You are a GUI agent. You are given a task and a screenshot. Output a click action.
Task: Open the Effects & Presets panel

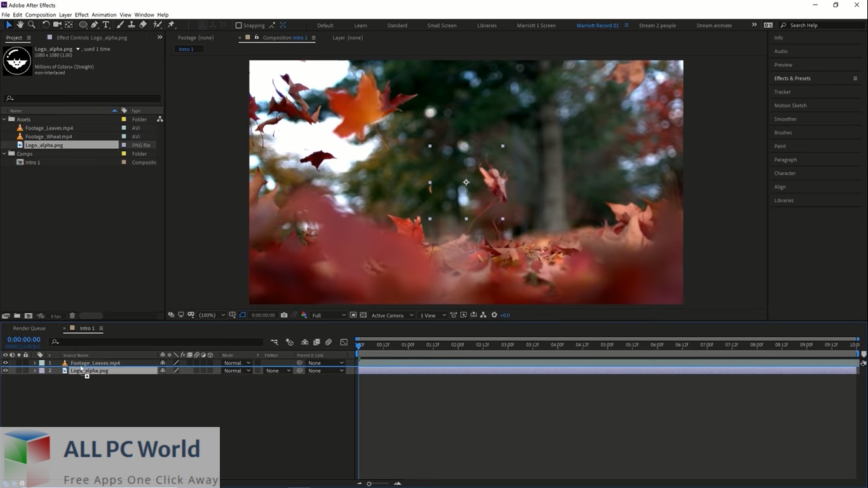coord(792,78)
